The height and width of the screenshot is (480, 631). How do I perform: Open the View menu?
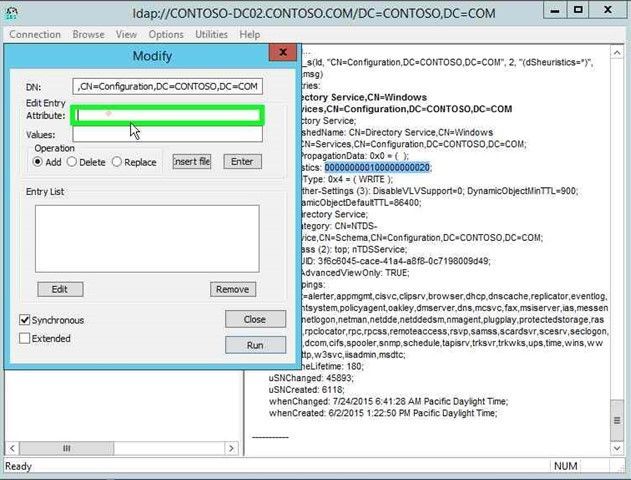[126, 35]
